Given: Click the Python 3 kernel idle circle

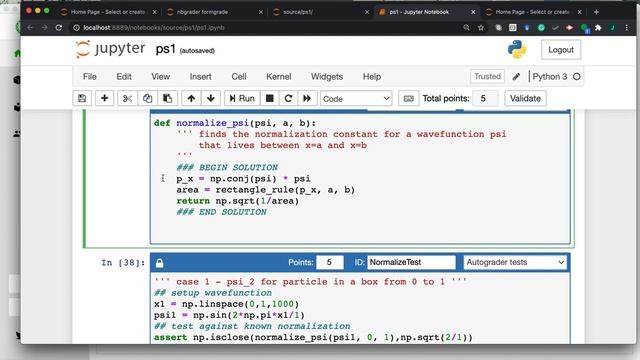Looking at the screenshot, I should 576,76.
